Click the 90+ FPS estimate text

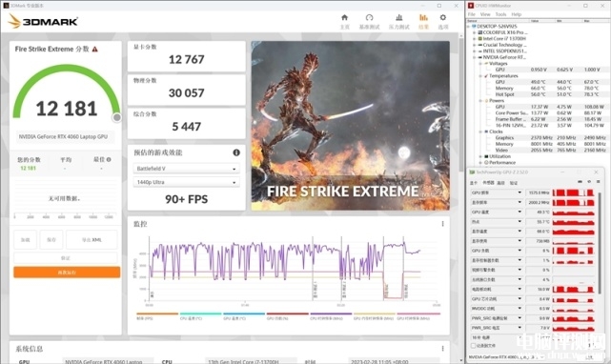[186, 199]
